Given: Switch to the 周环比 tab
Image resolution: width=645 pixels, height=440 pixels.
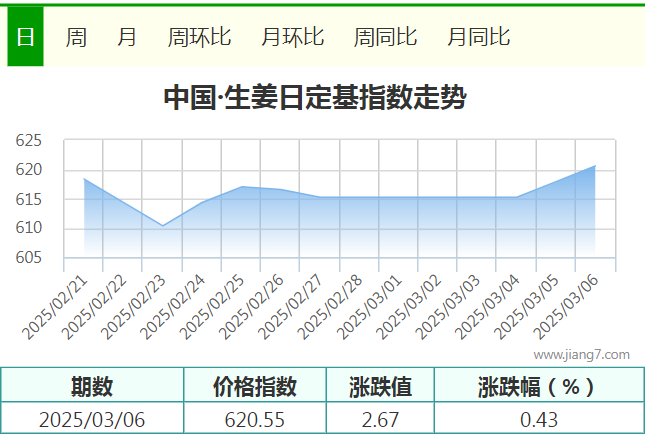Looking at the screenshot, I should point(199,37).
